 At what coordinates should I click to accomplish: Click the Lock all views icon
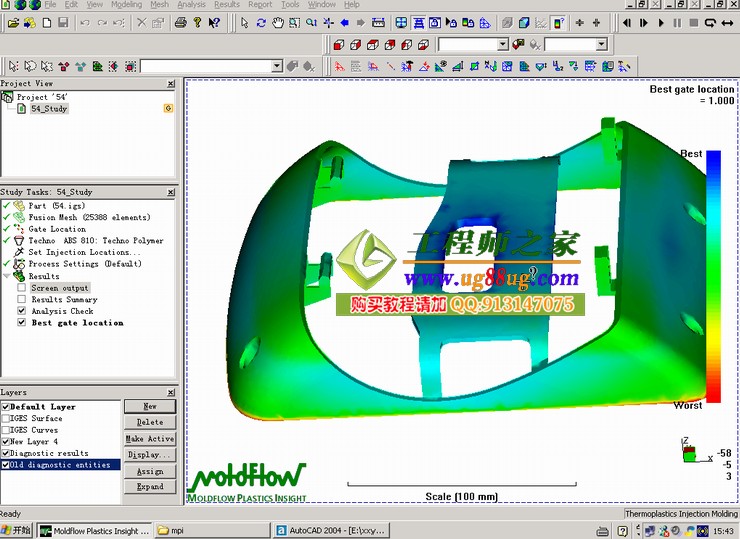pos(435,23)
